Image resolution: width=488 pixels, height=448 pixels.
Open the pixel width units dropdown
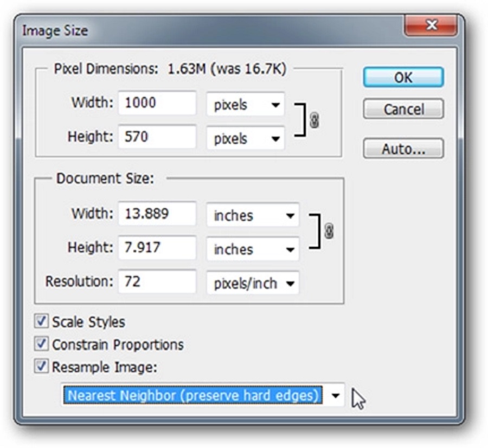[245, 105]
